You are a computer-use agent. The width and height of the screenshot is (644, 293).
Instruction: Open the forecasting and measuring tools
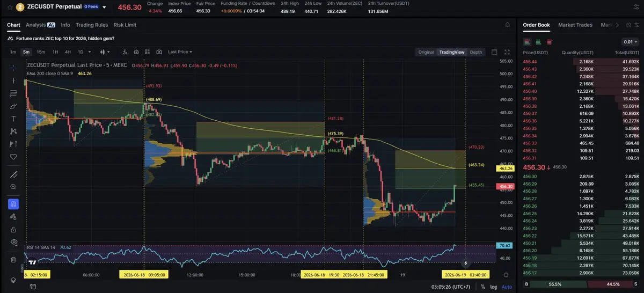pos(13,144)
